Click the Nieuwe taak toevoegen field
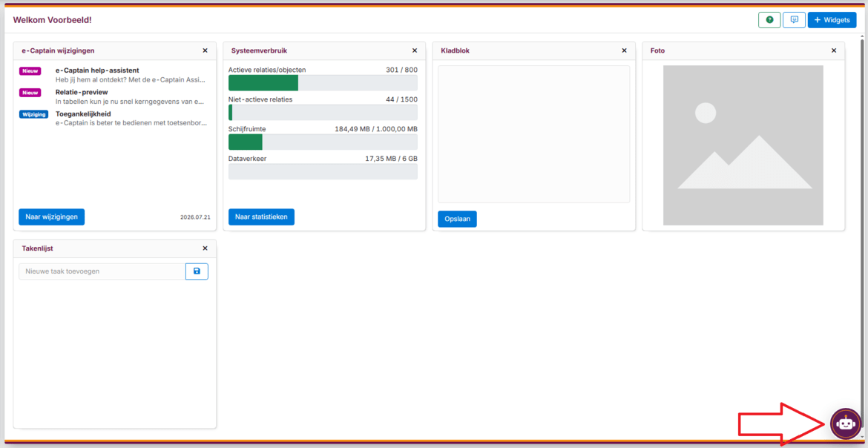This screenshot has height=448, width=868. point(102,271)
